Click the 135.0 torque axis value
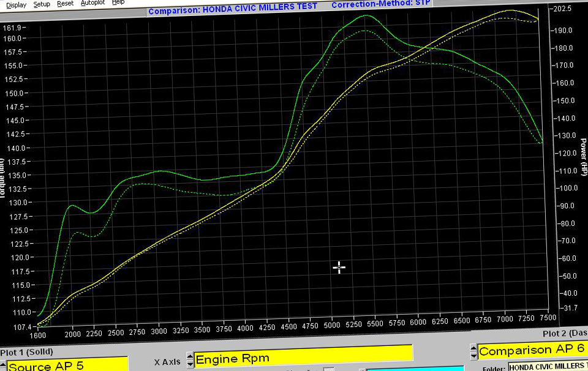This screenshot has width=588, height=371. tap(17, 175)
